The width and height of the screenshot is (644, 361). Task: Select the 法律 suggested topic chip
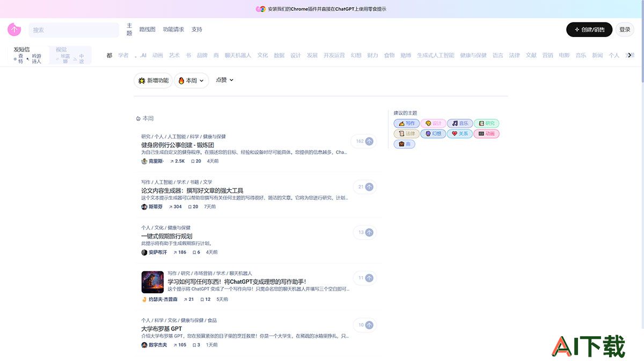(407, 134)
